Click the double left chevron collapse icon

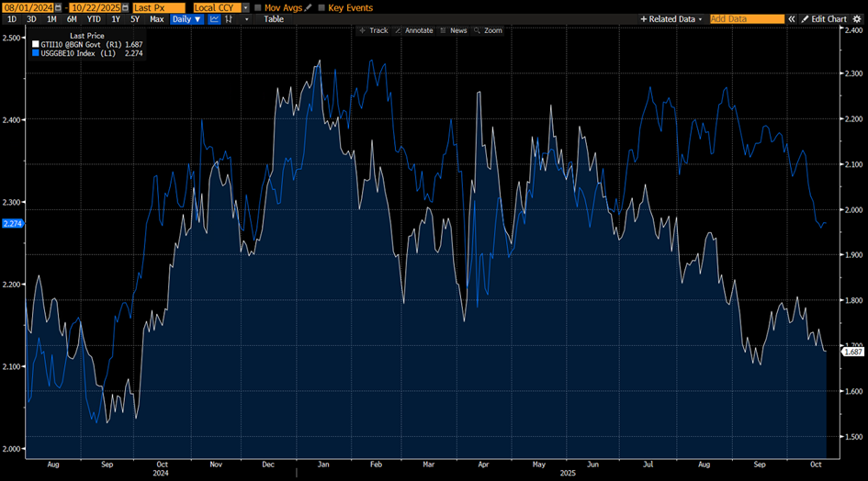[x=792, y=18]
